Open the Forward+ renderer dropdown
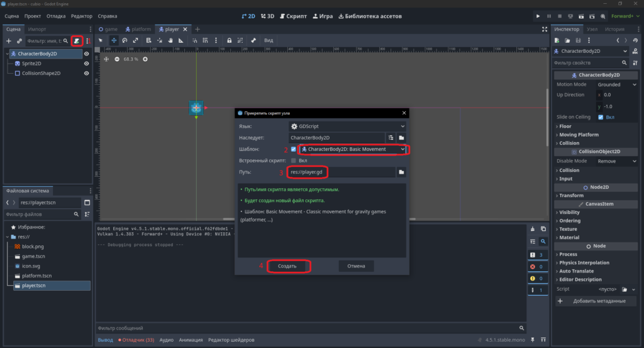The height and width of the screenshot is (348, 644). coord(625,16)
